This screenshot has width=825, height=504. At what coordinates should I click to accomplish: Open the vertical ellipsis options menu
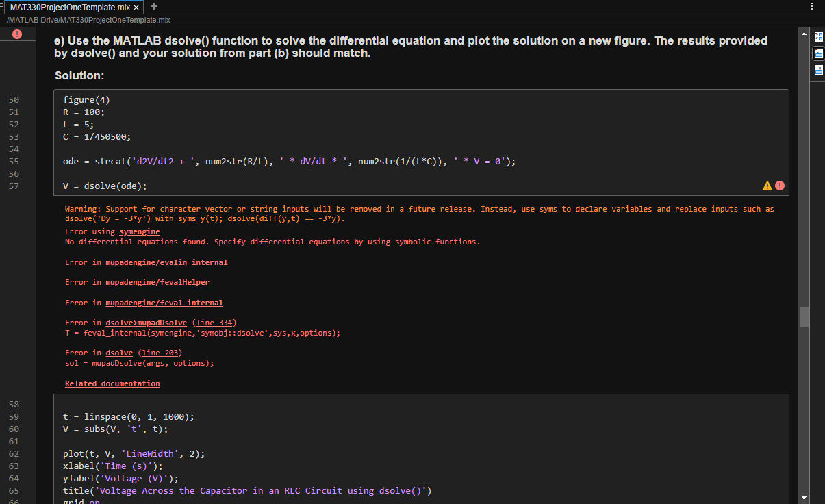click(811, 5)
